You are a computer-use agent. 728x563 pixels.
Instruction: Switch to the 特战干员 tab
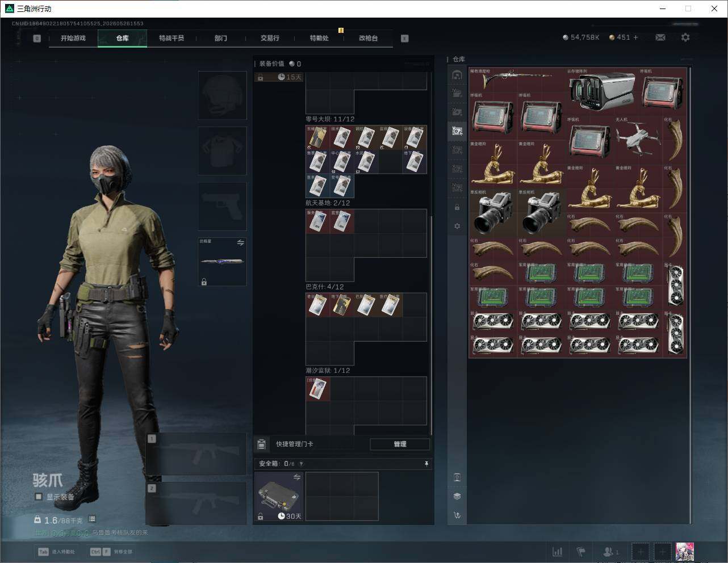[x=171, y=38]
